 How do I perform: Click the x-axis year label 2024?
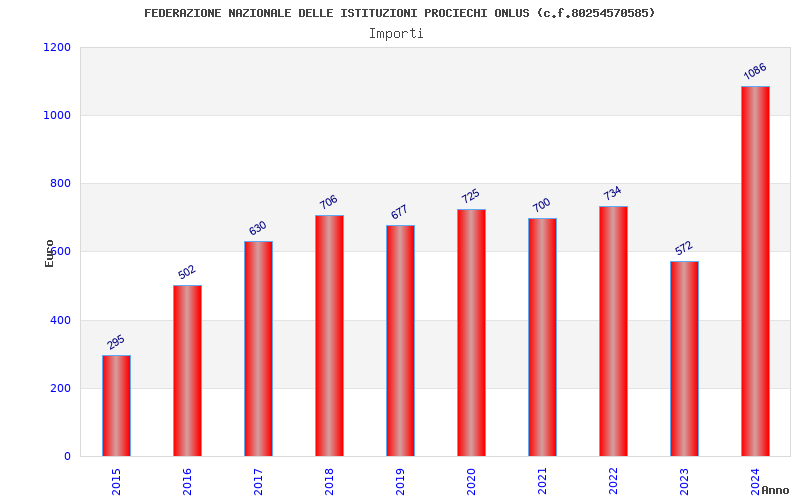pos(755,482)
